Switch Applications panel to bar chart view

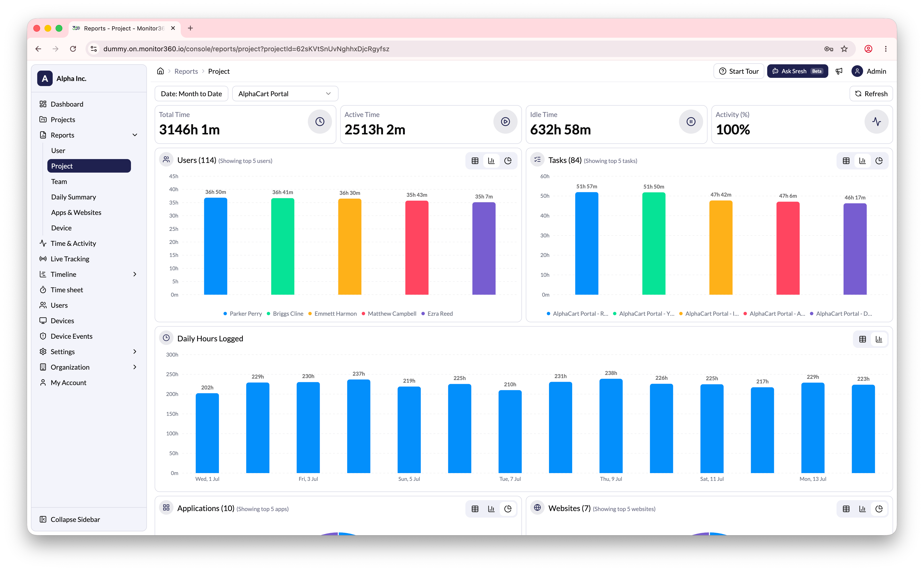491,509
